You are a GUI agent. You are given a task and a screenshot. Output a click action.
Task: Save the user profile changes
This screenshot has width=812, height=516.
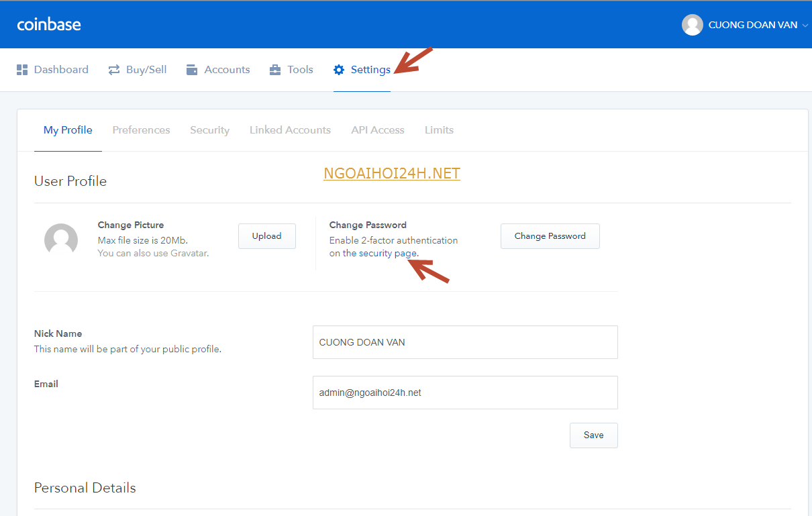coord(593,435)
